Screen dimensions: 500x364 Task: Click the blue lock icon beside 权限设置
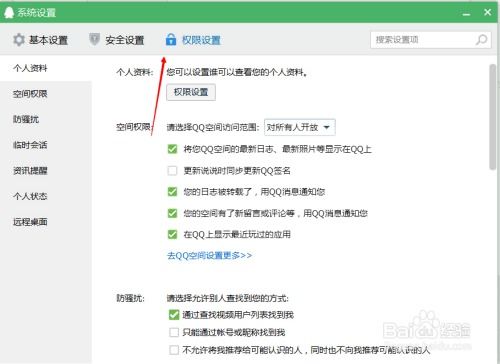[171, 40]
